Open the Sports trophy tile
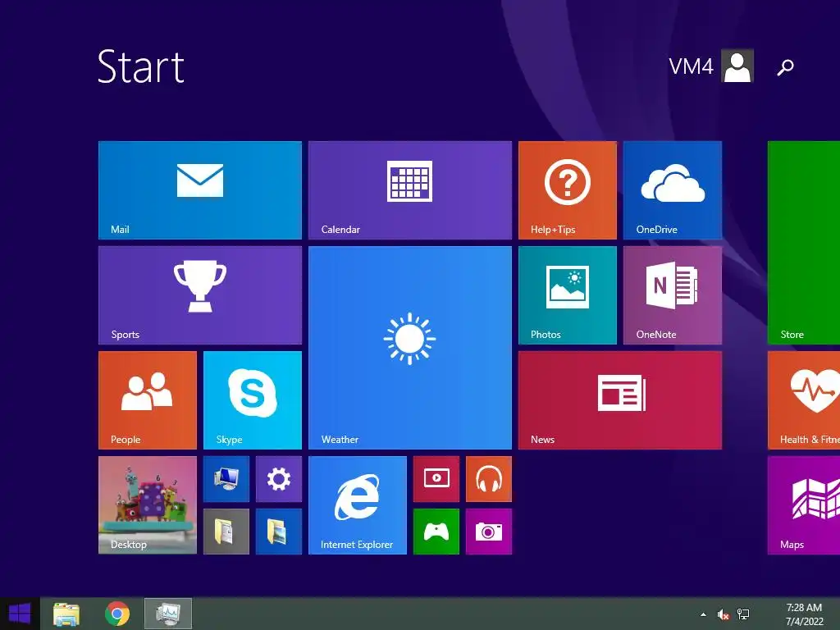 [200, 295]
